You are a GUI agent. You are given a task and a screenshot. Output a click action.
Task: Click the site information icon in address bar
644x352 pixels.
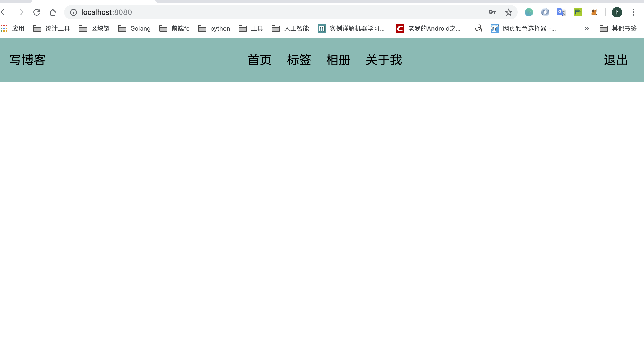pos(73,12)
